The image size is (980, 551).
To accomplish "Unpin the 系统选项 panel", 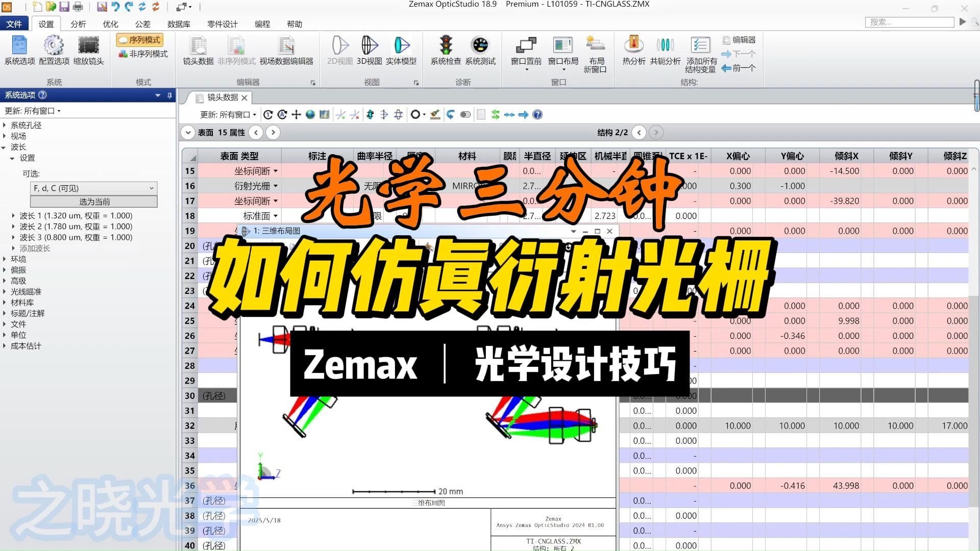I will (x=169, y=95).
